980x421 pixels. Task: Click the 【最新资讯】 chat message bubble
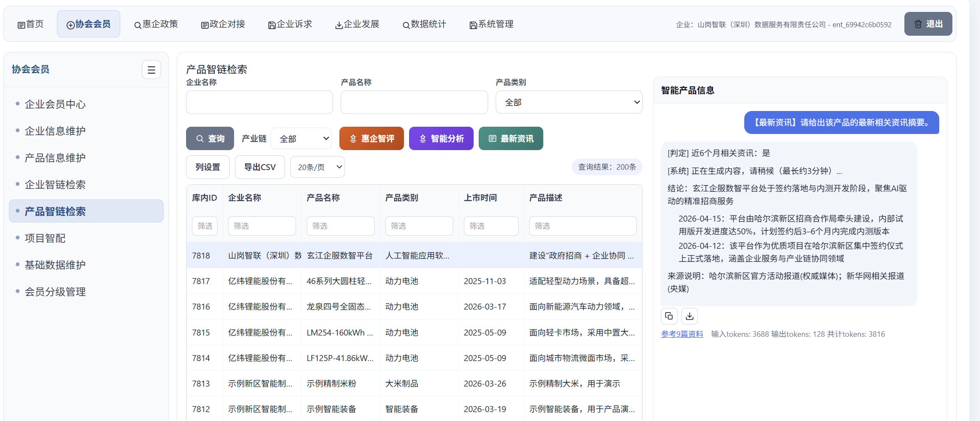[842, 122]
